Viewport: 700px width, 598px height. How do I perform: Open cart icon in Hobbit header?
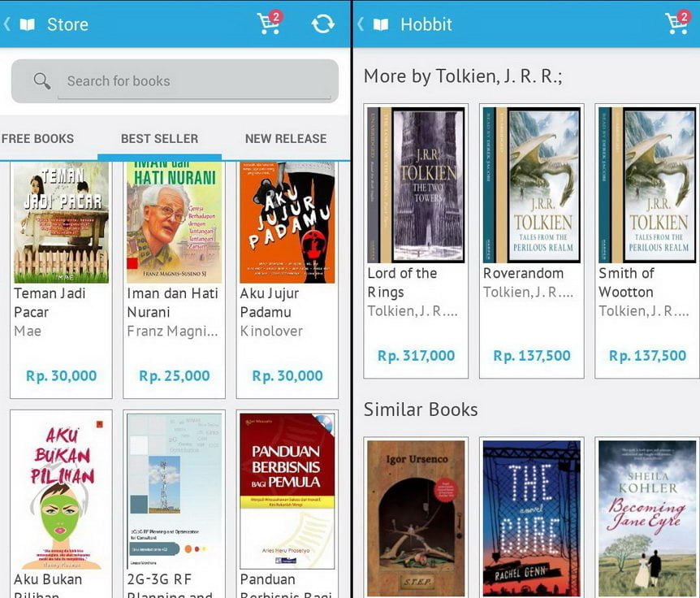click(677, 23)
